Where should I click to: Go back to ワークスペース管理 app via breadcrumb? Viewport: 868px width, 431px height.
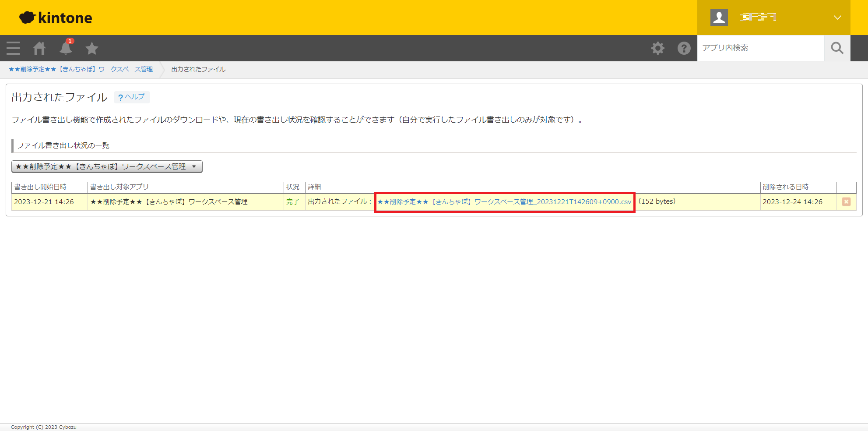click(x=81, y=69)
